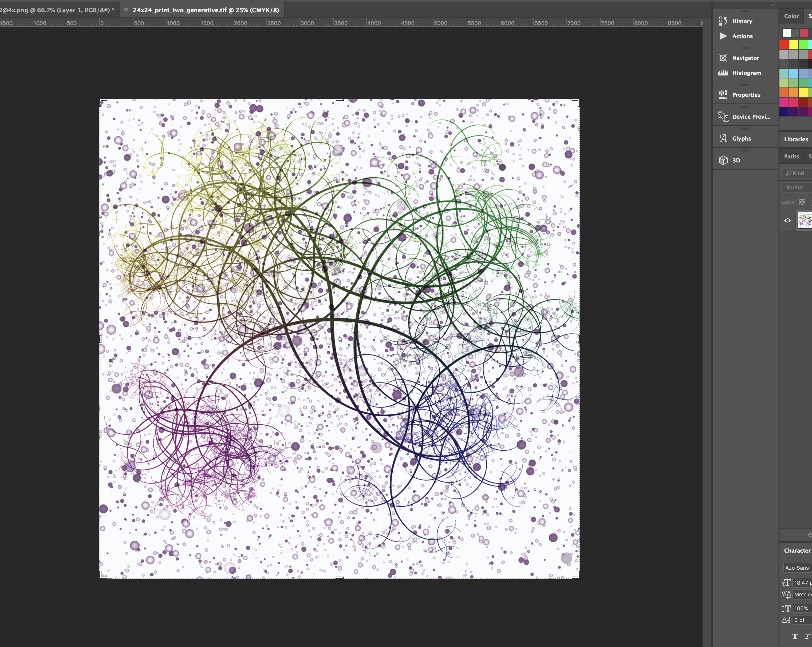Open the Azo Sans font dropdown
The height and width of the screenshot is (647, 812).
pyautogui.click(x=797, y=568)
